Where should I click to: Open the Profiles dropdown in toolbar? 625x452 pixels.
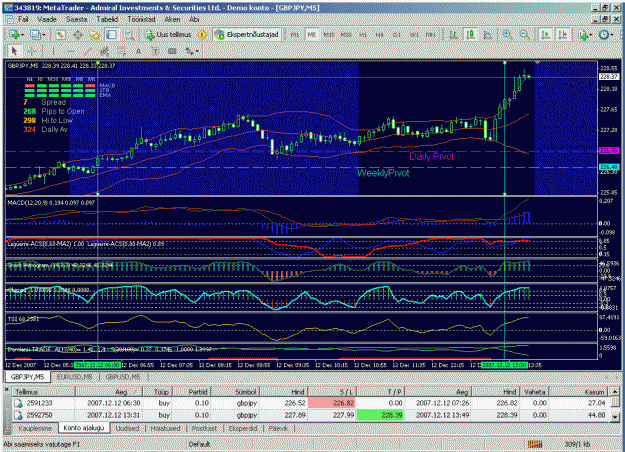click(37, 35)
